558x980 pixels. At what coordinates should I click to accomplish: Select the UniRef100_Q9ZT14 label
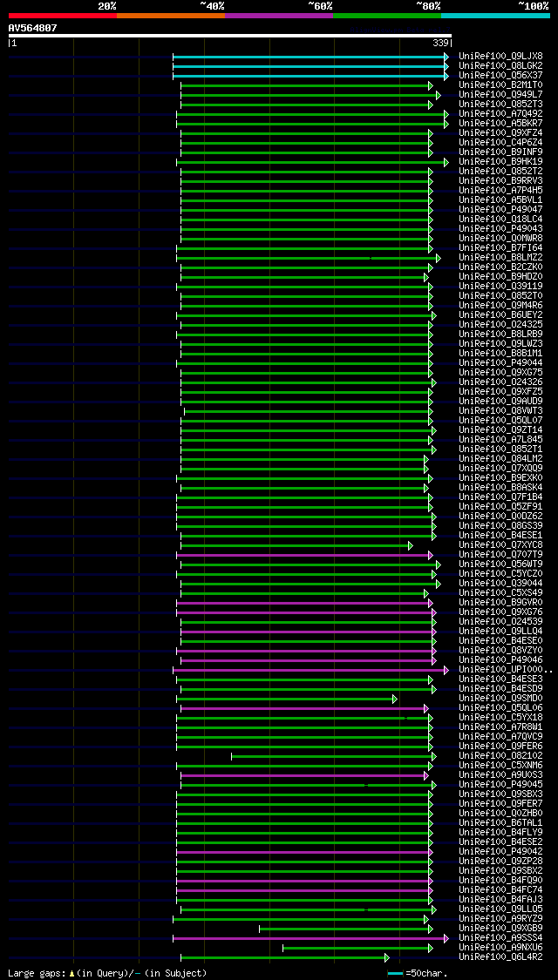500,429
